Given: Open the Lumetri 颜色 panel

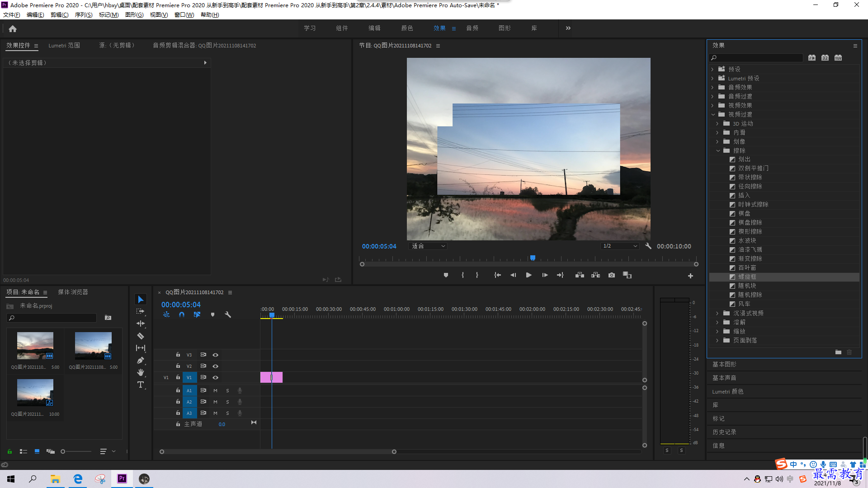Looking at the screenshot, I should [728, 392].
